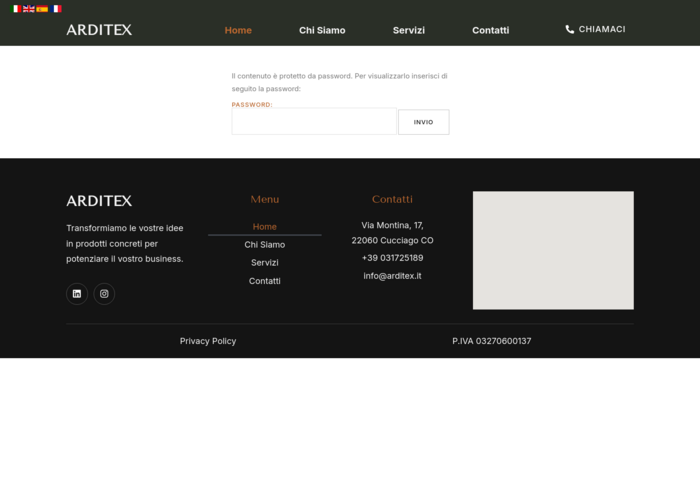Click the ARDITEX logo in header
The height and width of the screenshot is (490, 700).
99,30
